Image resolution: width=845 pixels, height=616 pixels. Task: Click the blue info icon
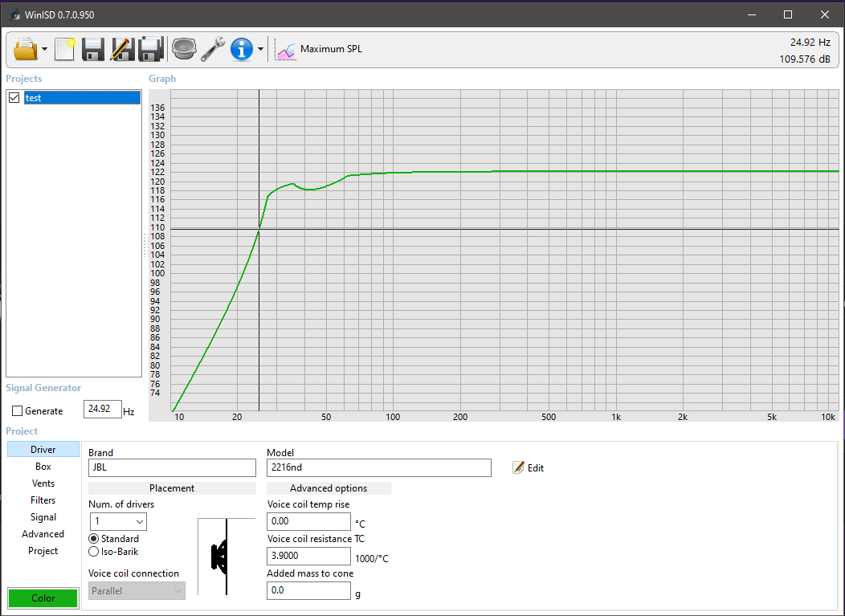(242, 49)
